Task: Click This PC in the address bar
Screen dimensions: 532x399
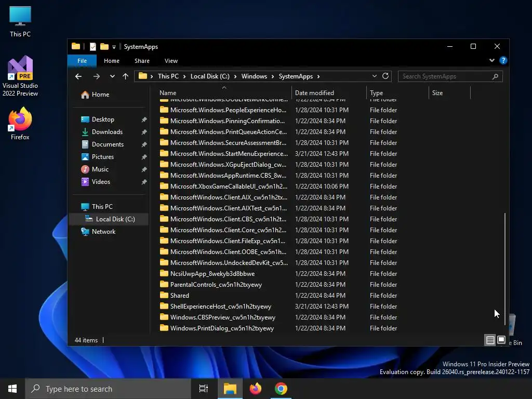Action: tap(168, 76)
